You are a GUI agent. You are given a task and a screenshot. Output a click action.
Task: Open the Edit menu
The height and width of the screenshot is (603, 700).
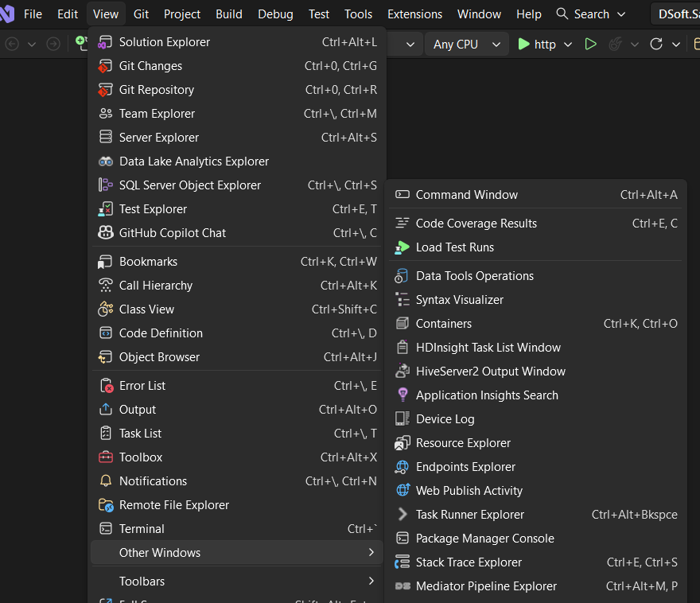(x=68, y=14)
